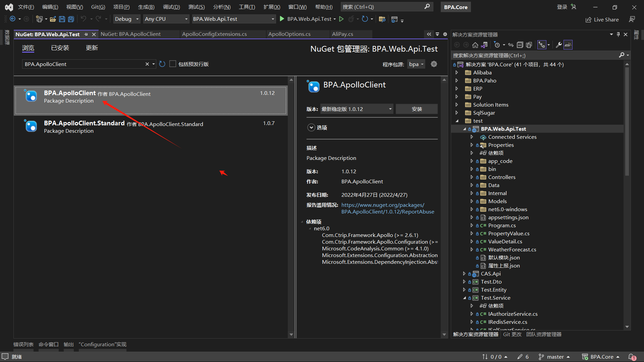The height and width of the screenshot is (362, 644).
Task: Toggle preview selected items button
Action: point(568,45)
